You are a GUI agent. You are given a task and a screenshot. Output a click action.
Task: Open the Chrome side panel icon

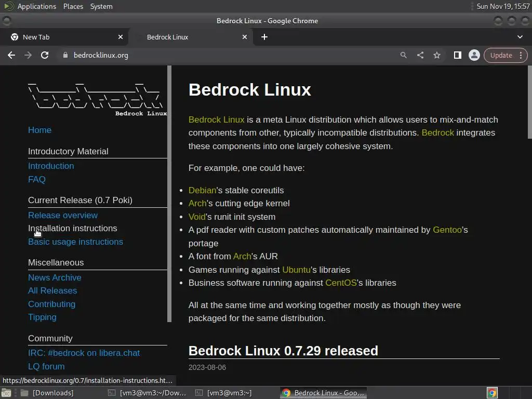click(x=458, y=55)
